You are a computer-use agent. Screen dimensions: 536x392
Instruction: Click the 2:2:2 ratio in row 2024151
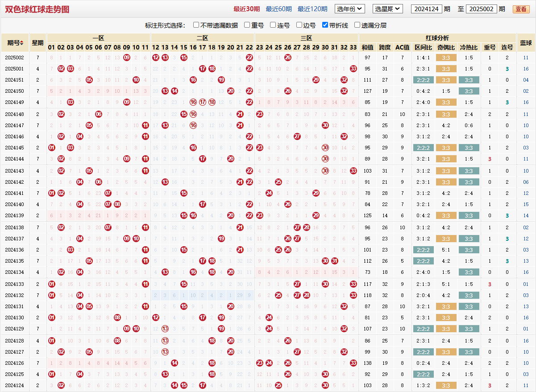click(x=423, y=80)
